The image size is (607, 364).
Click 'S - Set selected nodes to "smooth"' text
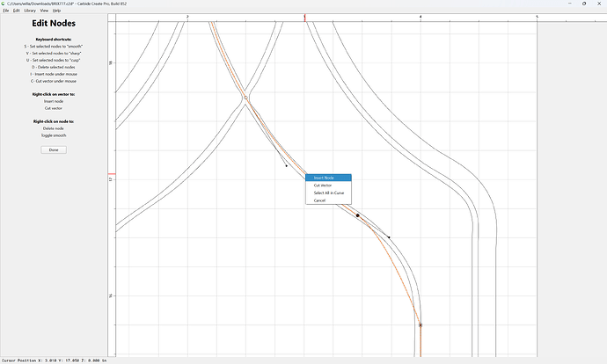tap(54, 47)
